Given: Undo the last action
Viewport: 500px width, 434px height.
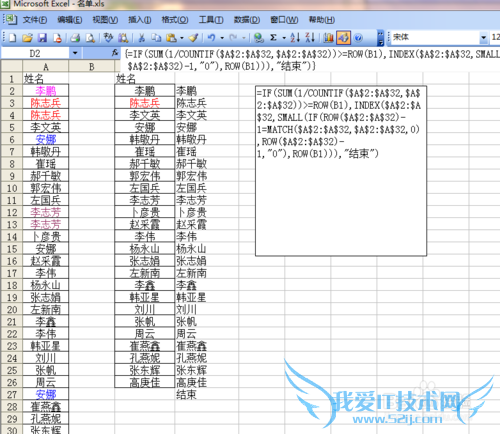Looking at the screenshot, I should pyautogui.click(x=211, y=38).
